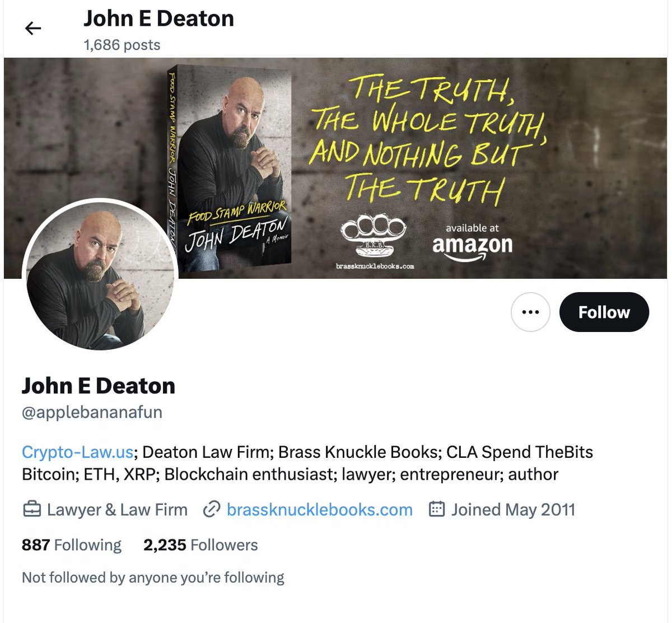
Task: Click the calendar icon next to Joined May 2011
Action: coord(436,509)
